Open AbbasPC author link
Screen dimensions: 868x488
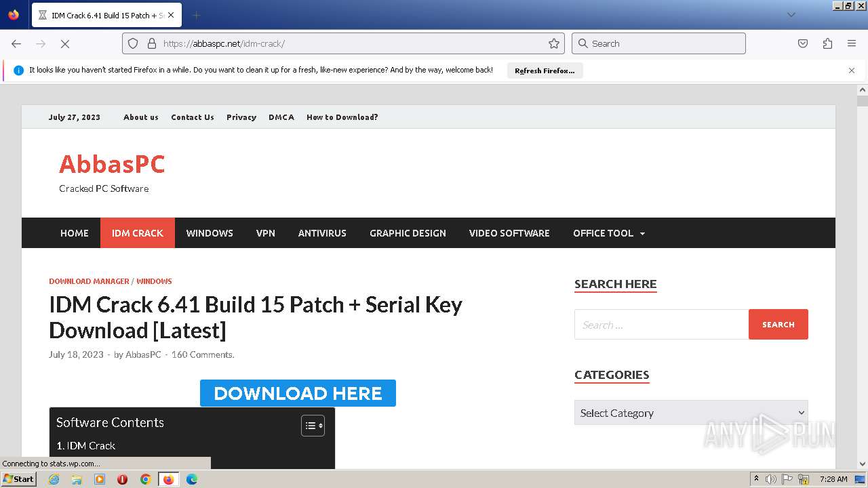tap(143, 354)
